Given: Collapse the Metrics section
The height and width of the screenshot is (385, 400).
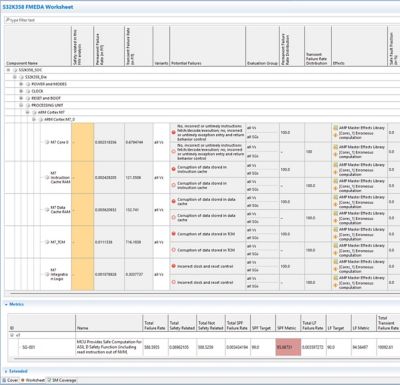Looking at the screenshot, I should tap(6, 304).
